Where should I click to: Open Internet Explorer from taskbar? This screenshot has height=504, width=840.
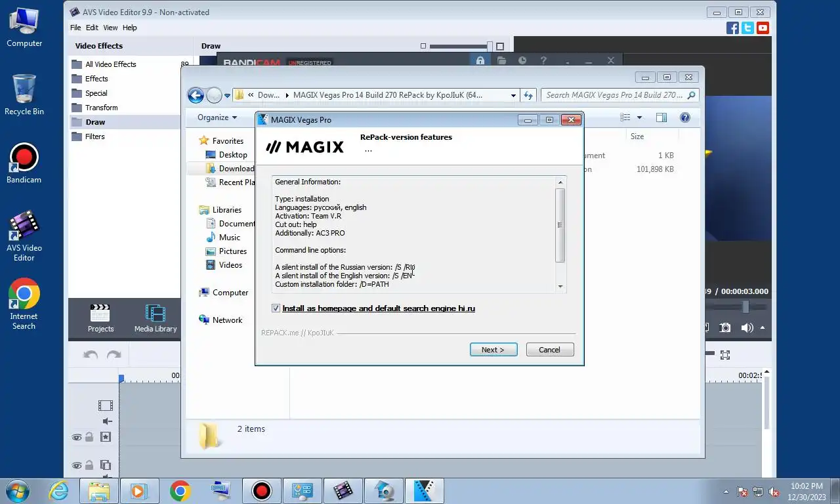click(x=58, y=490)
